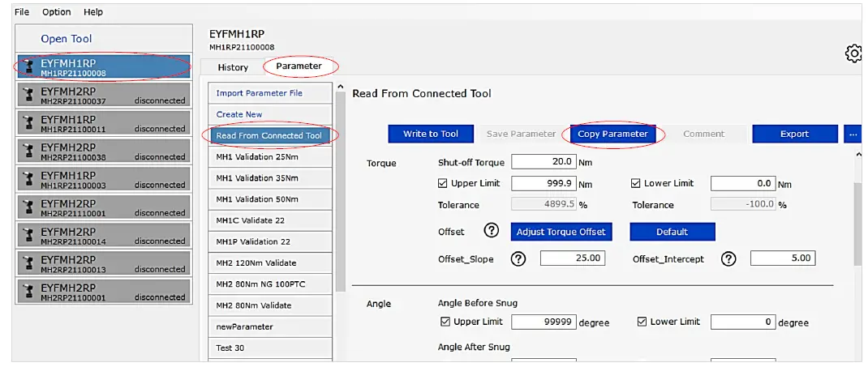Click the Shut-off Torque input field
Screen dimensions: 868x367
click(544, 162)
